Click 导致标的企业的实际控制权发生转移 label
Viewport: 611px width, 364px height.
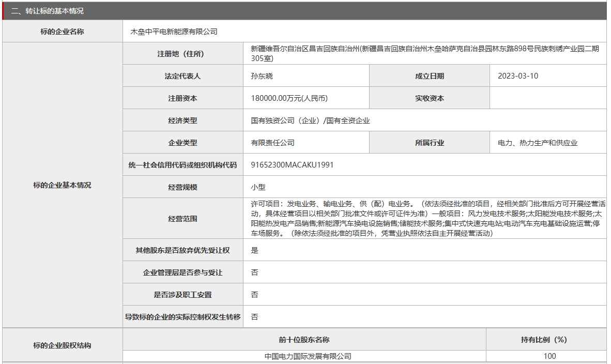183,317
